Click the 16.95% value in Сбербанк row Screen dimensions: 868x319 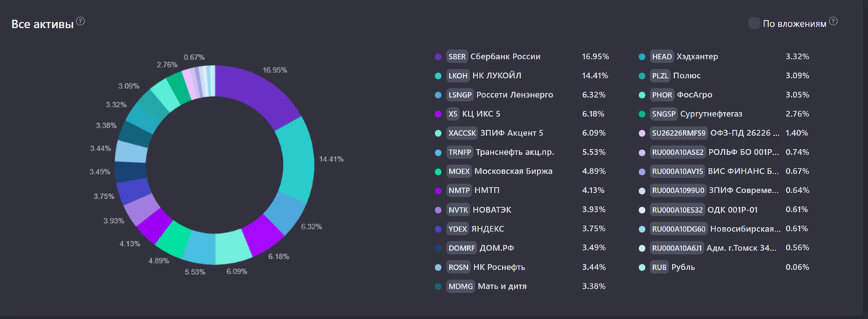point(595,56)
